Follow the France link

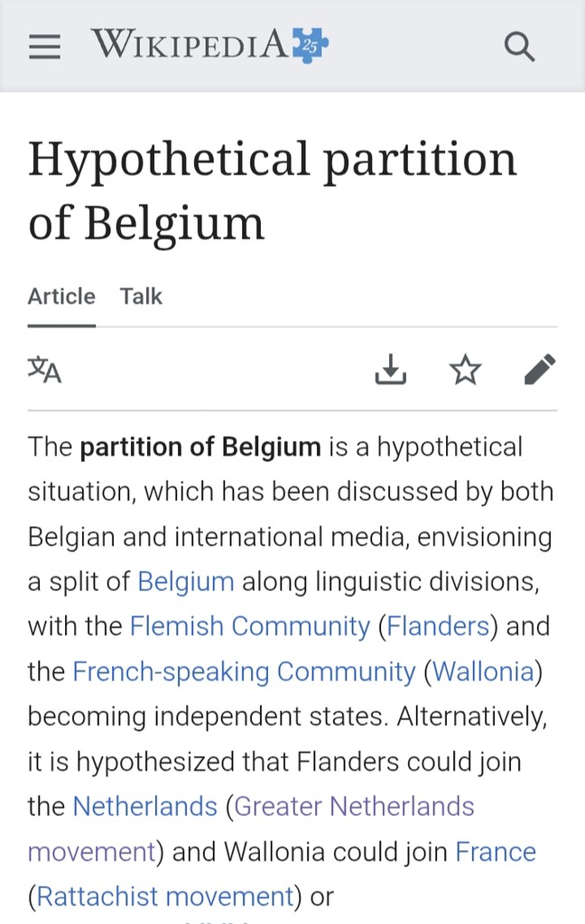pos(496,851)
